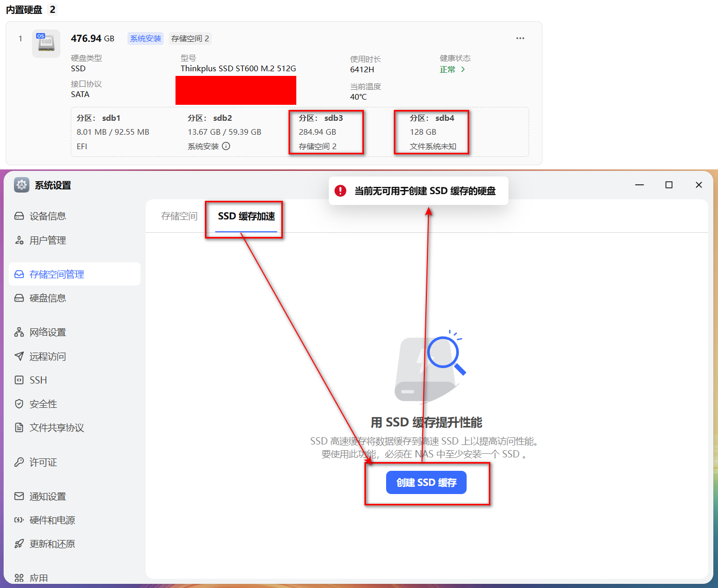
Task: Click the 系统设置 gear icon in title bar
Action: [x=22, y=185]
